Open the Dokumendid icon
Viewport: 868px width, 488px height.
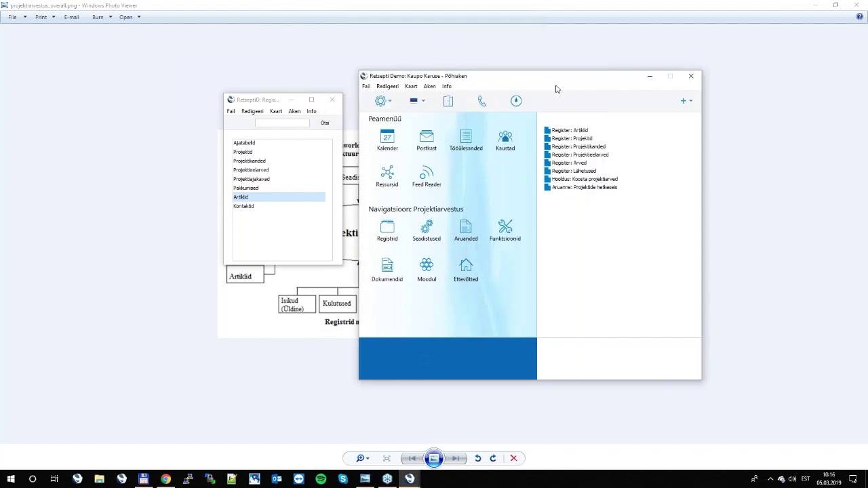coord(387,265)
